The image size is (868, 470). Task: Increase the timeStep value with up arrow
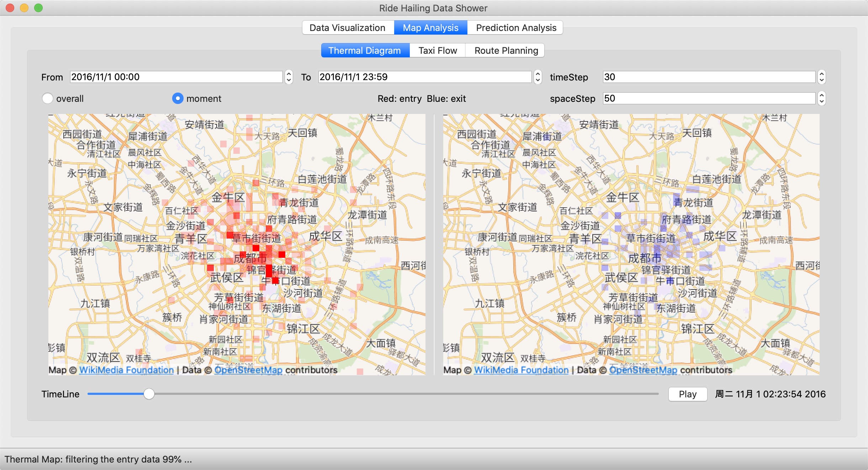click(821, 74)
